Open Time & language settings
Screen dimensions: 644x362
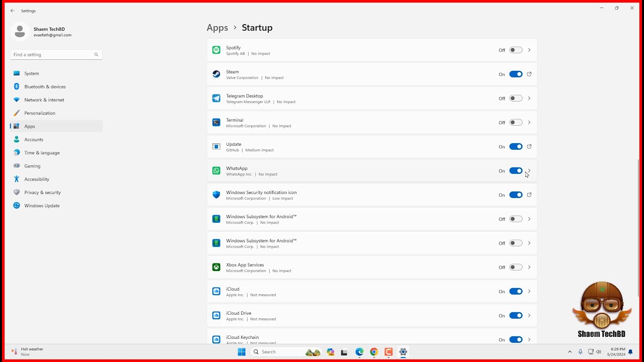point(56,153)
